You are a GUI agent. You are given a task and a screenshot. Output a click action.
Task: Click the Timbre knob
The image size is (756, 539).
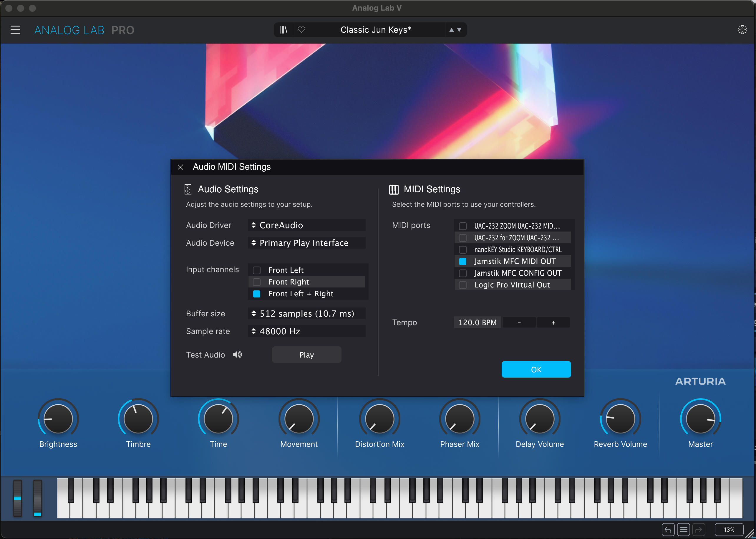(x=138, y=419)
